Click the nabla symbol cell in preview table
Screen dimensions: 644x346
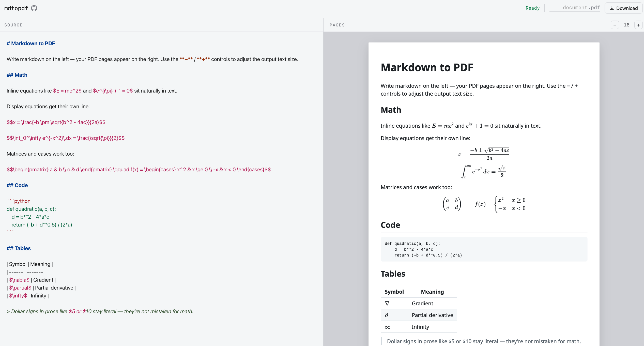pyautogui.click(x=394, y=303)
